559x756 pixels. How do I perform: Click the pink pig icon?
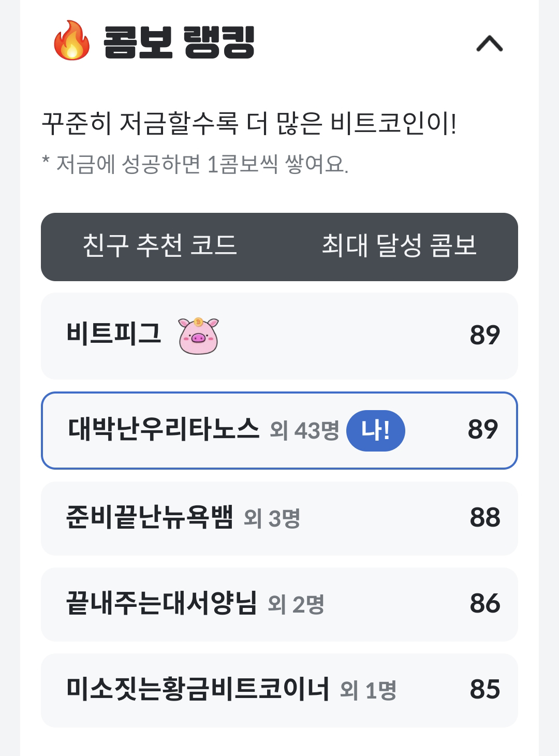(199, 336)
